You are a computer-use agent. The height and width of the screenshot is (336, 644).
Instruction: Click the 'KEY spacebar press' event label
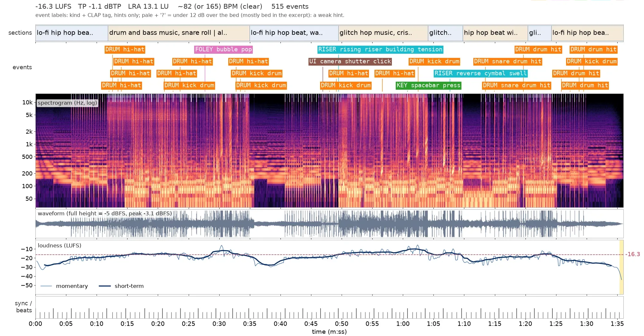coord(429,86)
